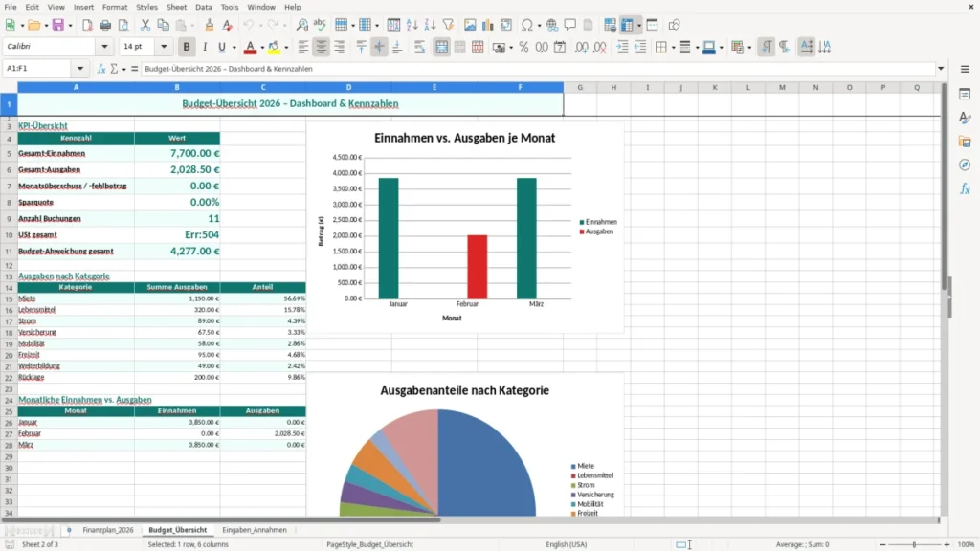Click the AutoFilter funnel icon
The width and height of the screenshot is (980, 551).
pos(448,25)
